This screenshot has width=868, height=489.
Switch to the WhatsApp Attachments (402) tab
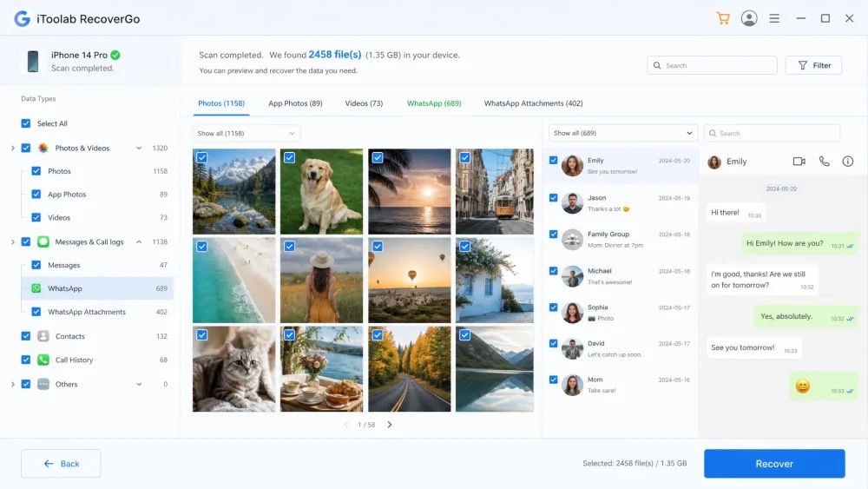[x=533, y=103]
